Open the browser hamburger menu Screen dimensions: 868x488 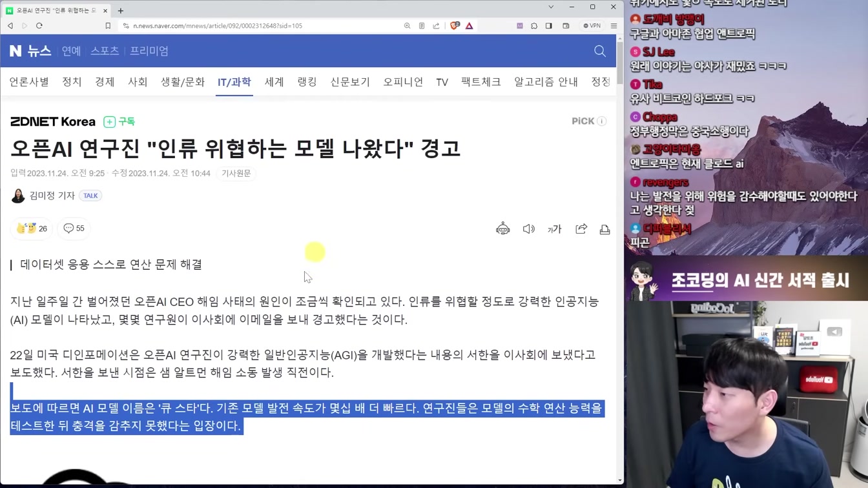pyautogui.click(x=614, y=26)
